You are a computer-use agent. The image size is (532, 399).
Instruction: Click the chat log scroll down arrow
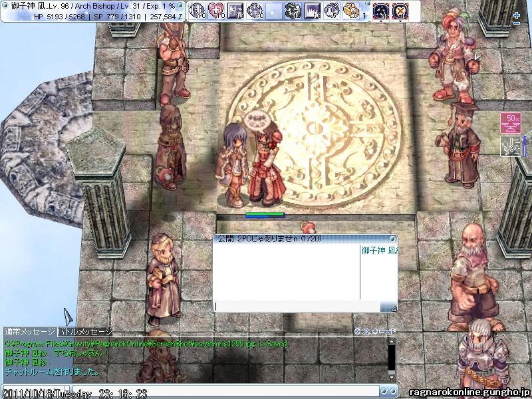392,377
